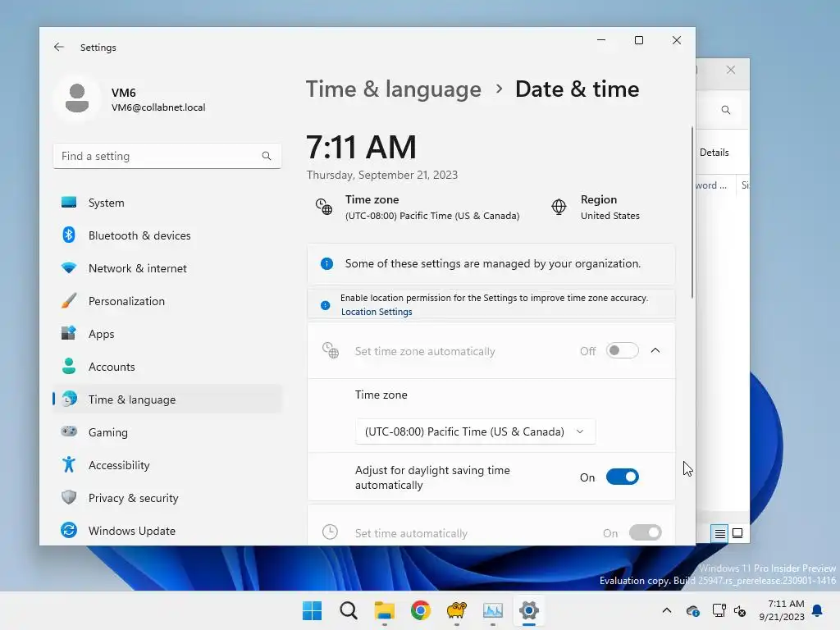The width and height of the screenshot is (840, 630).
Task: Click the info icon beside location permission notice
Action: tap(325, 305)
